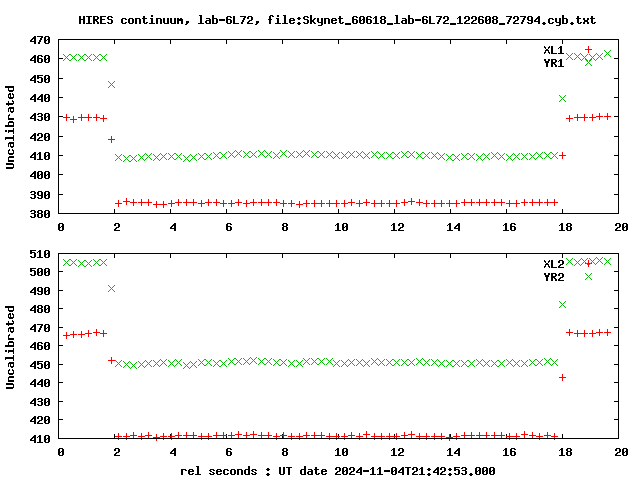This screenshot has height=480, width=640.
Task: Click the red plus near 452 in bottom plot
Action: tap(111, 360)
